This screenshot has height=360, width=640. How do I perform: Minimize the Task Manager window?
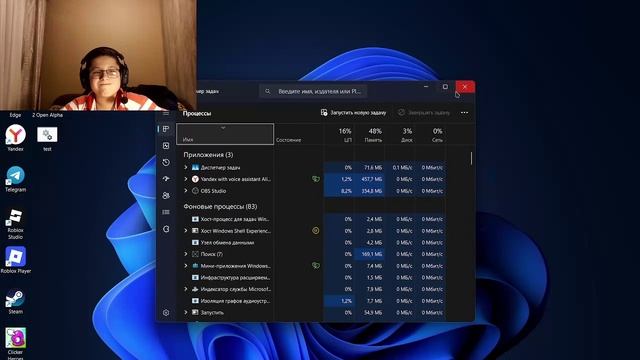(x=426, y=87)
